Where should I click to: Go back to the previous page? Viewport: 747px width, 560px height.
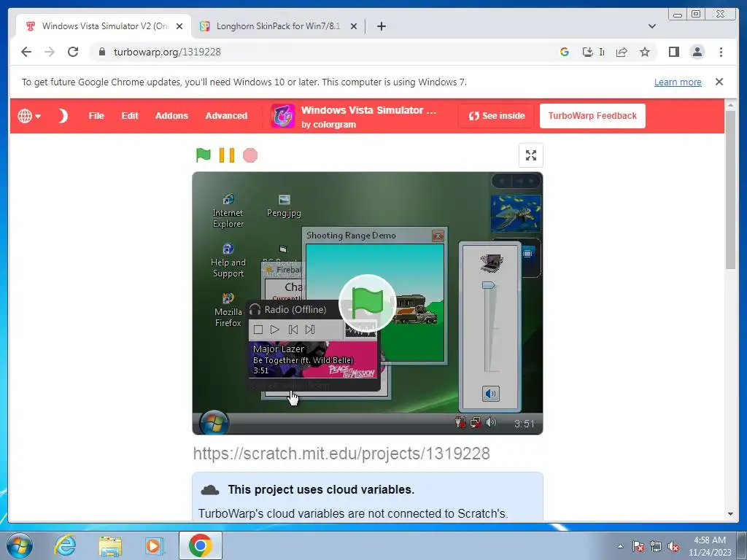26,52
